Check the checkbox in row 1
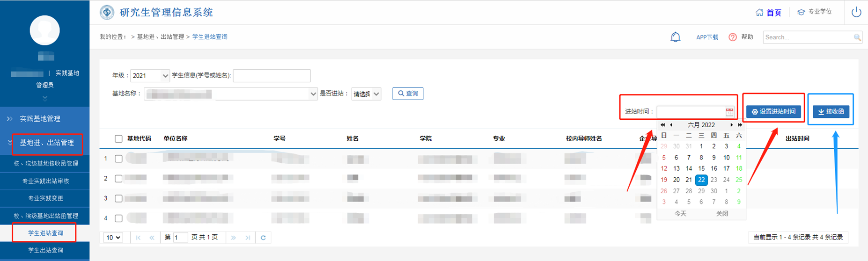The image size is (868, 261). pyautogui.click(x=118, y=159)
